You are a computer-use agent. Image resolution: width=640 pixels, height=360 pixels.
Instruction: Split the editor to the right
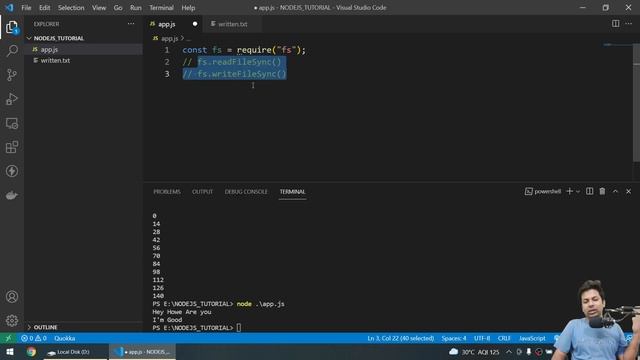[616, 24]
